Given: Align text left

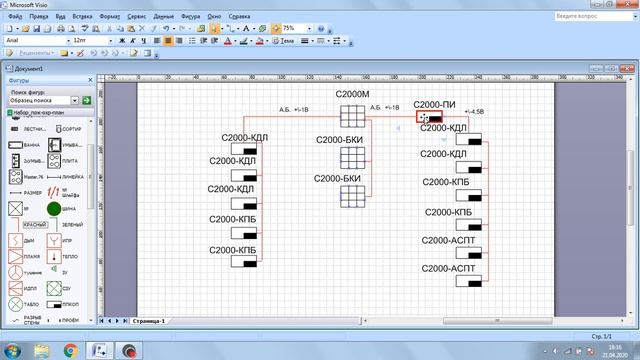Looking at the screenshot, I should click(157, 41).
